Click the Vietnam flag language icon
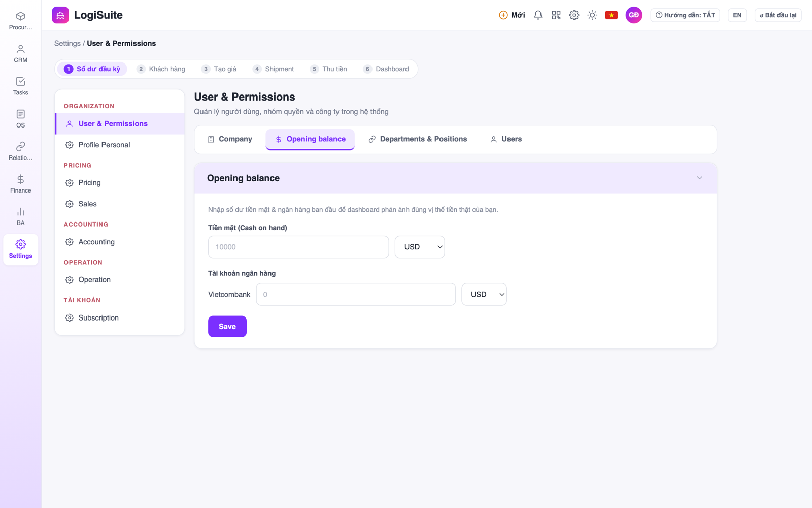Image resolution: width=812 pixels, height=508 pixels. click(x=611, y=15)
